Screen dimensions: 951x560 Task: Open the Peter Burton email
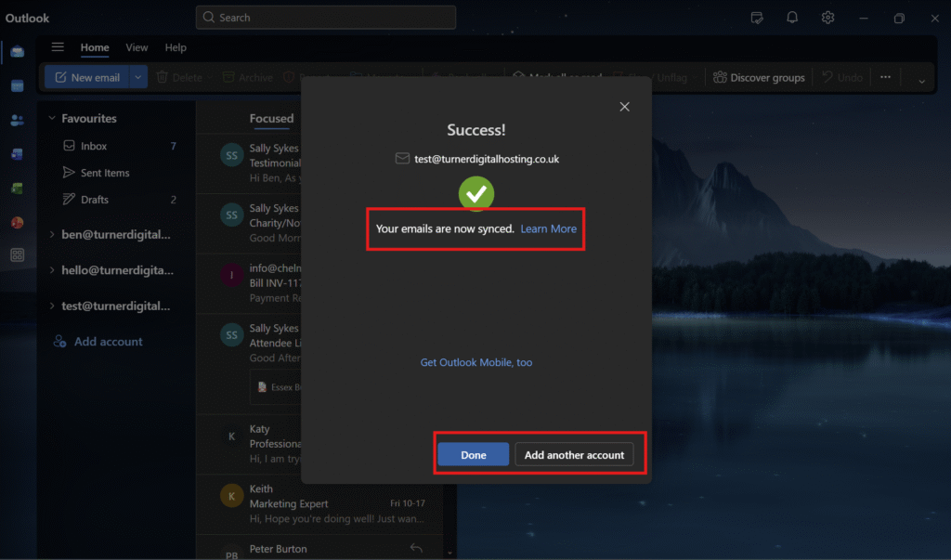tap(320, 549)
